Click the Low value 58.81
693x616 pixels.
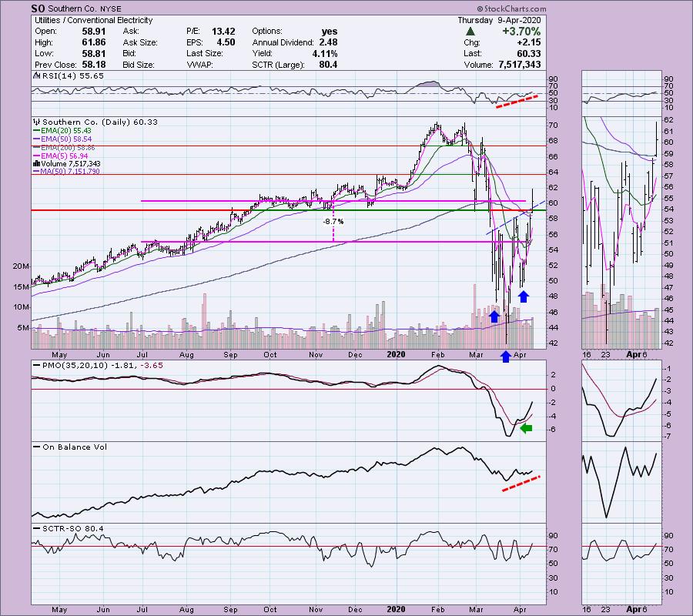pos(93,53)
